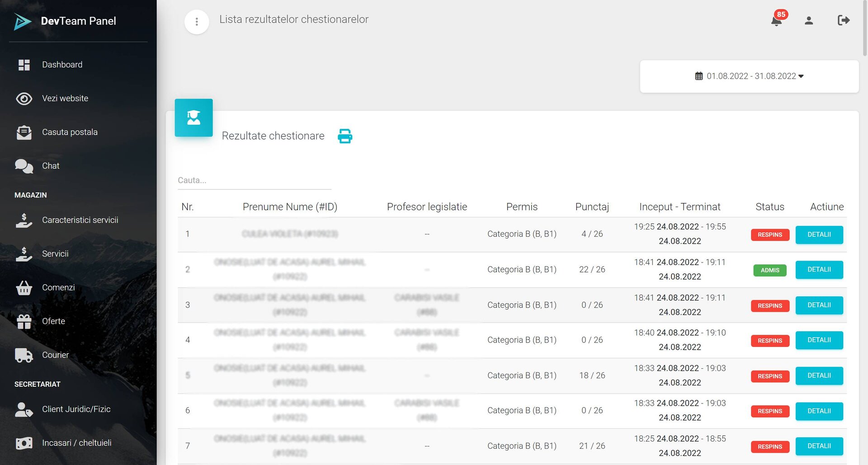
Task: Click the printer icon beside Rezultate chestionare
Action: (x=345, y=136)
